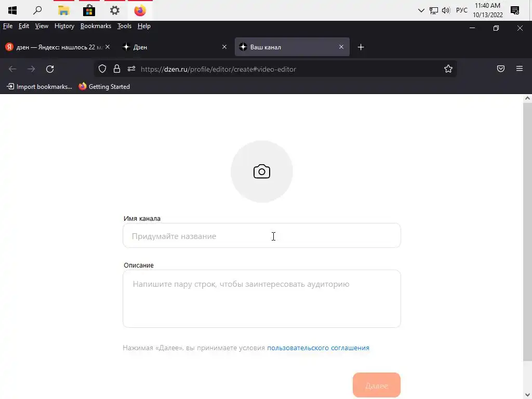The width and height of the screenshot is (532, 399).
Task: Open the Bookmarks menu
Action: [96, 26]
